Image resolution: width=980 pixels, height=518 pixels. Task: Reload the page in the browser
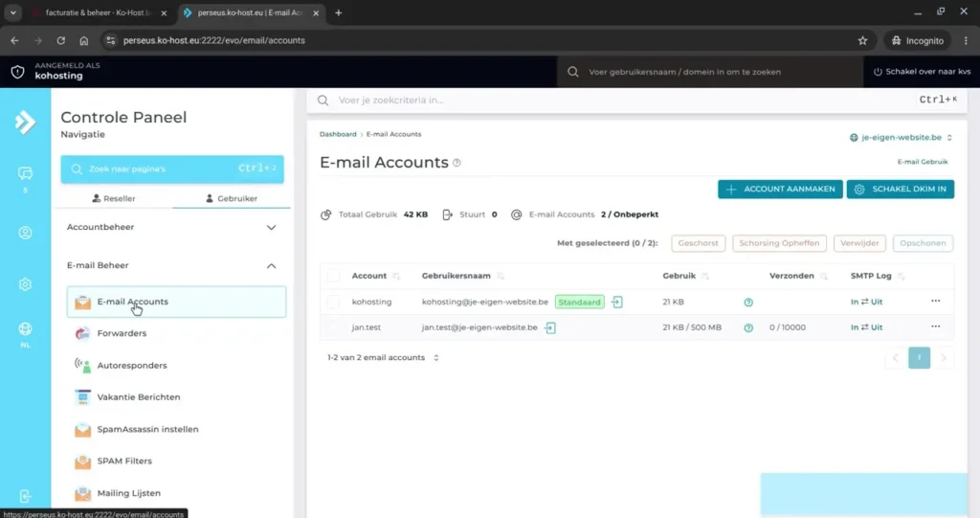pyautogui.click(x=60, y=40)
